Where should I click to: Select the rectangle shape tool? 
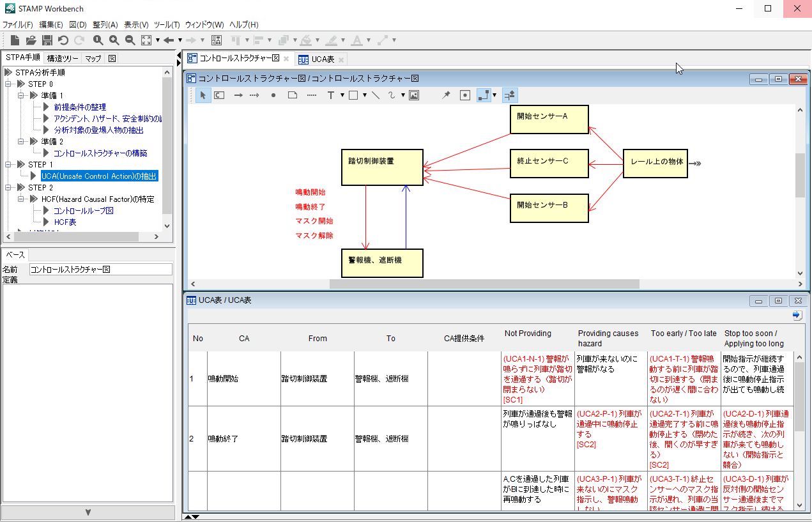(x=353, y=95)
